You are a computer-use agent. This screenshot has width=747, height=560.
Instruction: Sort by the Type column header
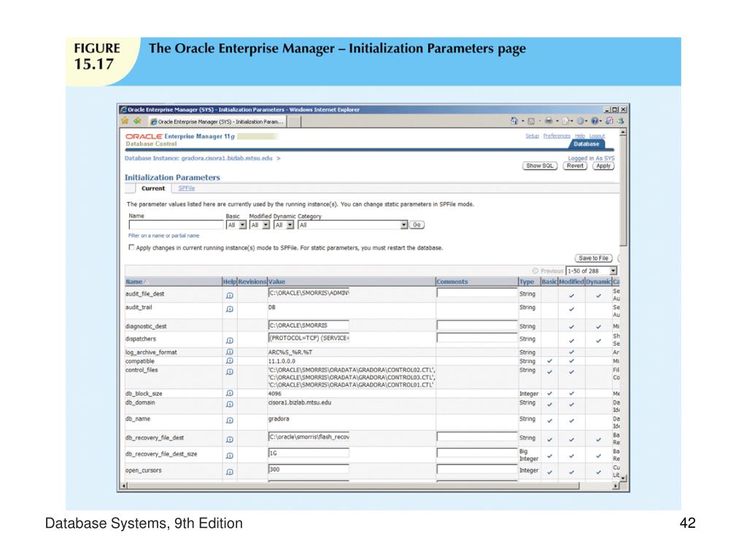click(527, 281)
